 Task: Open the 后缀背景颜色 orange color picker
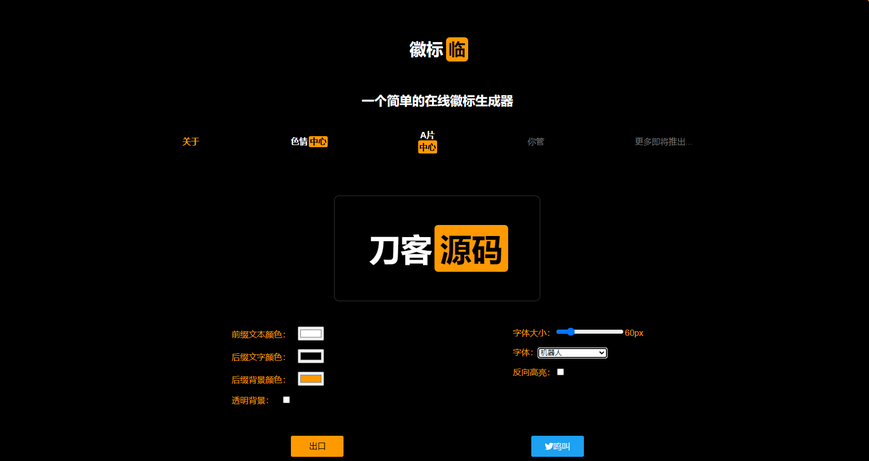311,379
